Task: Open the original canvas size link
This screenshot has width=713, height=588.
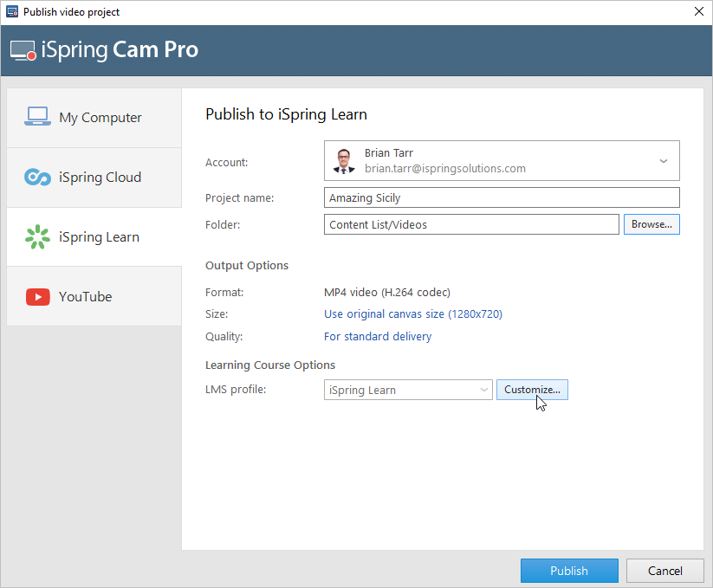Action: [x=412, y=314]
